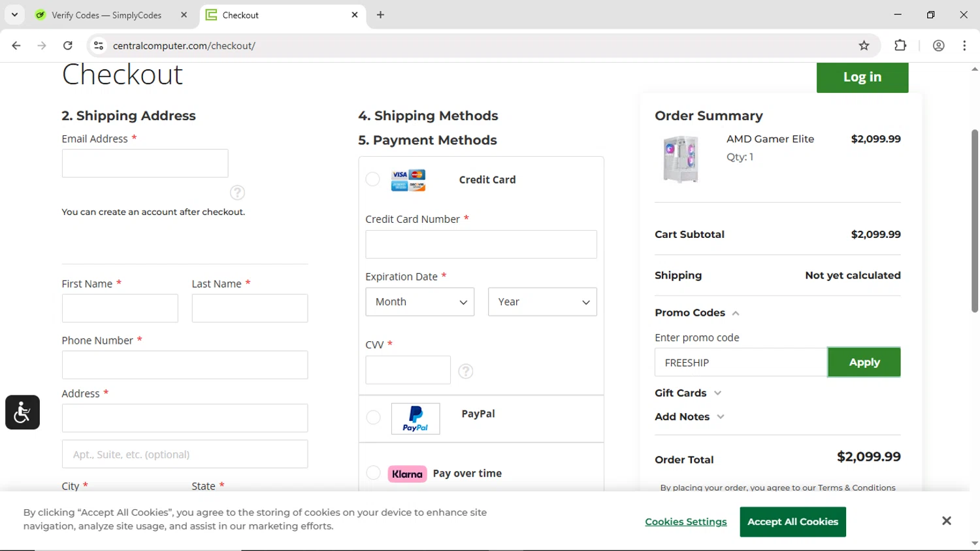The height and width of the screenshot is (551, 980).
Task: Go back to the previous page
Action: click(16, 46)
